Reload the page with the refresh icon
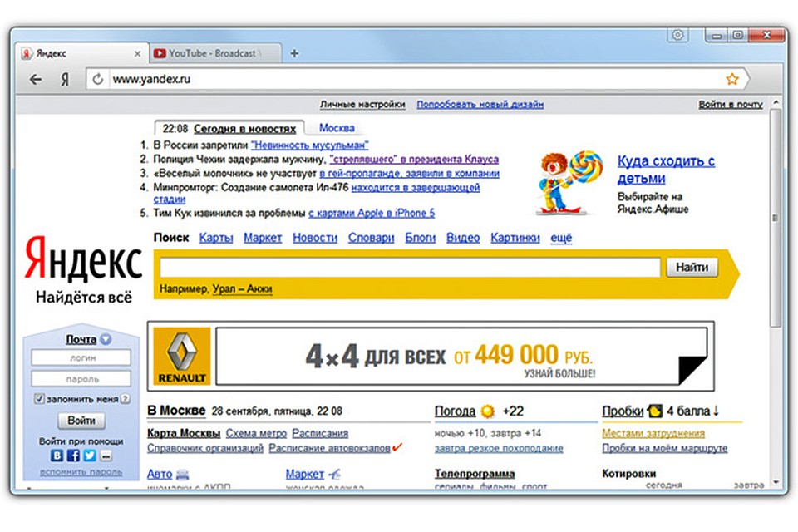 98,79
